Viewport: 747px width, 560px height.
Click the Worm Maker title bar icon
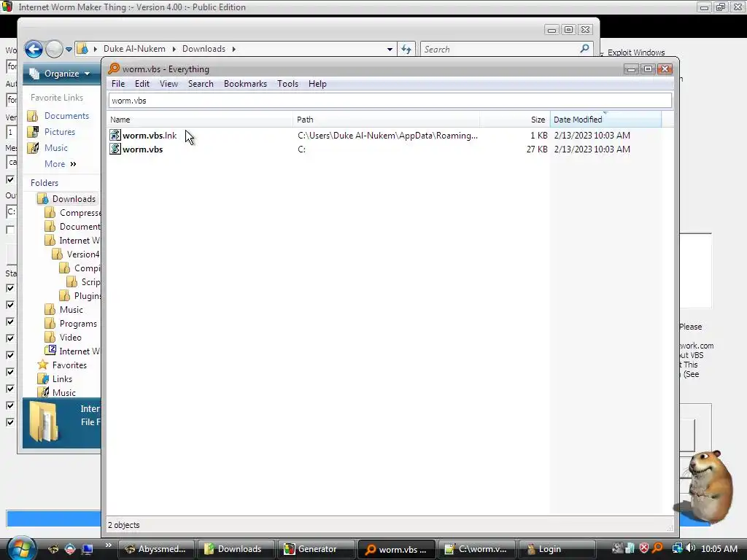(x=7, y=7)
